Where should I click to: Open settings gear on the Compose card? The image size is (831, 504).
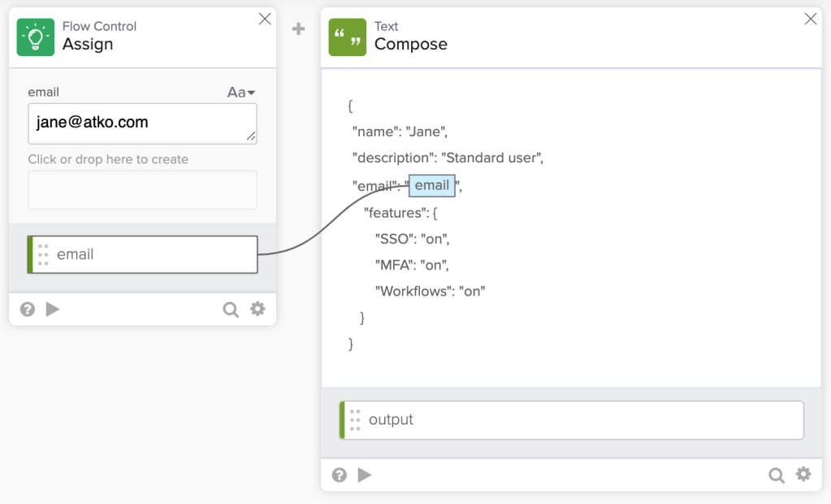pos(803,475)
